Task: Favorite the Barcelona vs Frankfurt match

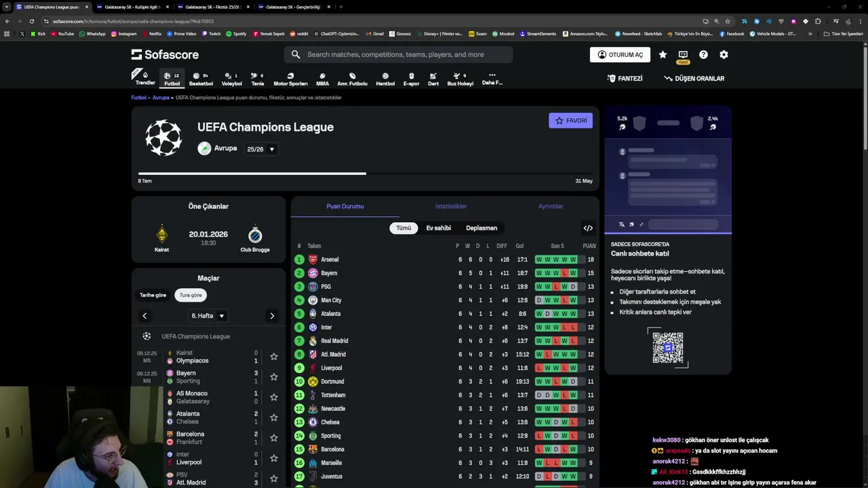Action: coord(274,438)
